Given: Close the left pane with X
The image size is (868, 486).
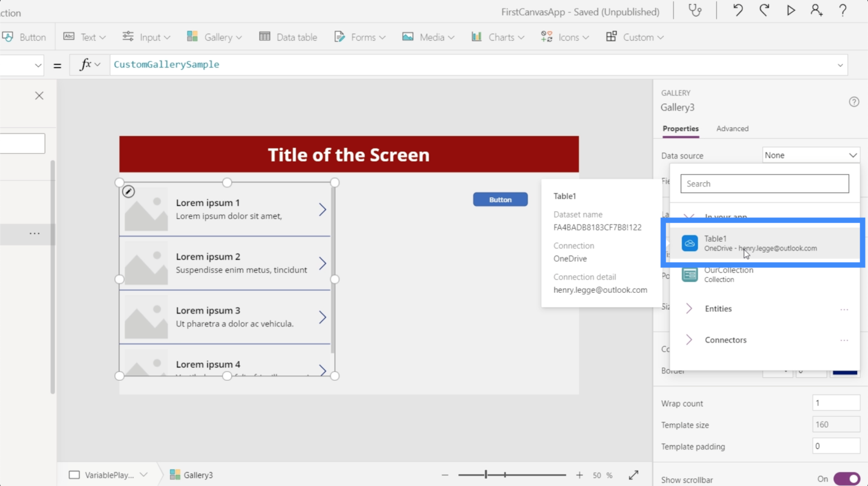Looking at the screenshot, I should coord(39,96).
